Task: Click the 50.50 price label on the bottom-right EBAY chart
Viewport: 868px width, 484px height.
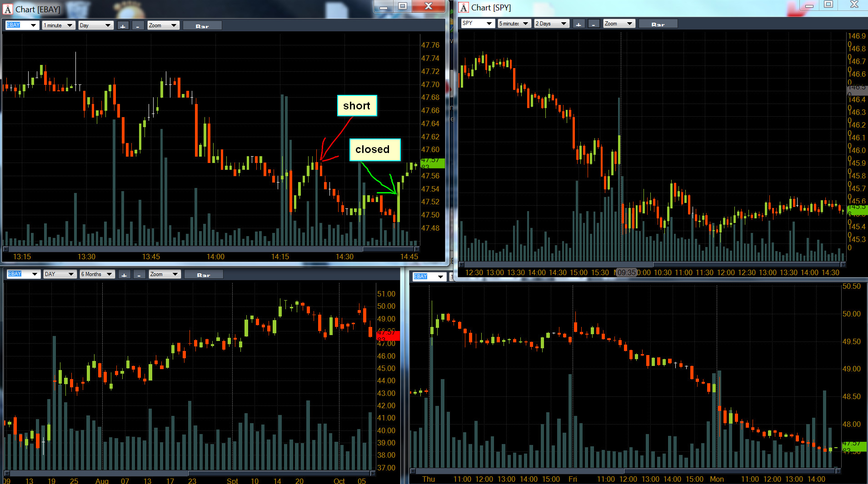Action: (852, 286)
